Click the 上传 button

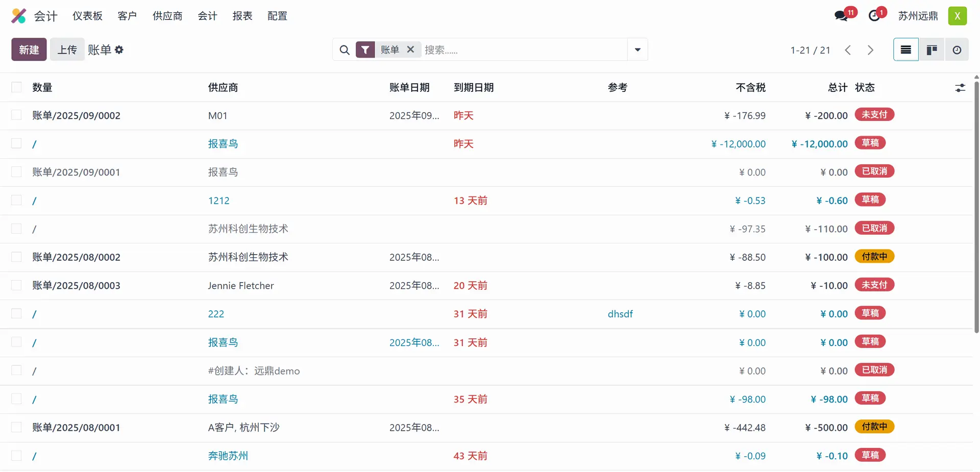coord(67,50)
